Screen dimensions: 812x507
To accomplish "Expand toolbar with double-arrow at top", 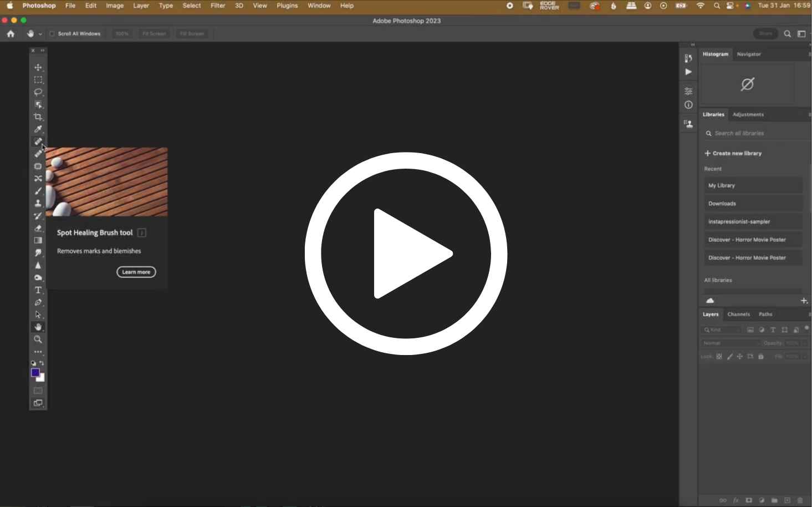I will (43, 50).
